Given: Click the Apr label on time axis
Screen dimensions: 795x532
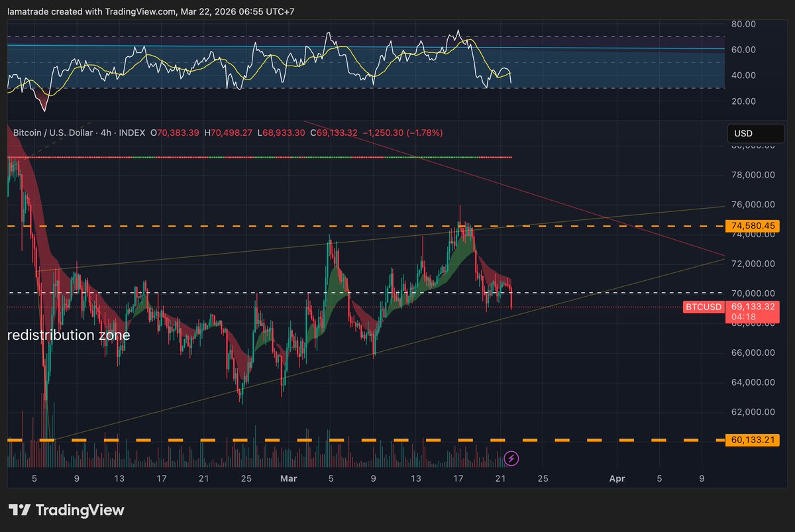Looking at the screenshot, I should coord(617,477).
